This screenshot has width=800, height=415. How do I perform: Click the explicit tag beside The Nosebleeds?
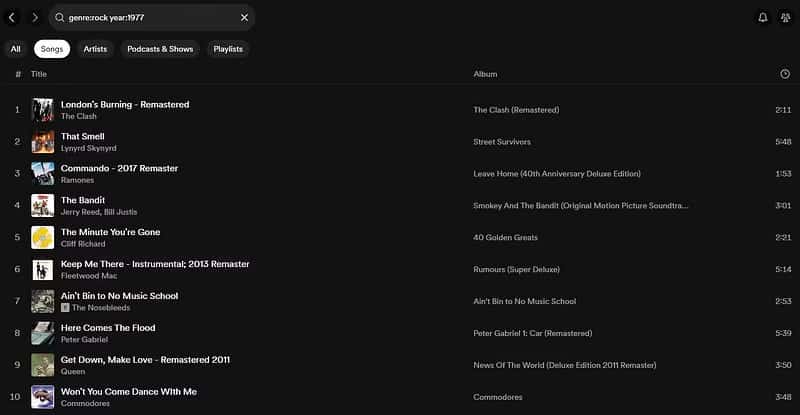point(65,308)
